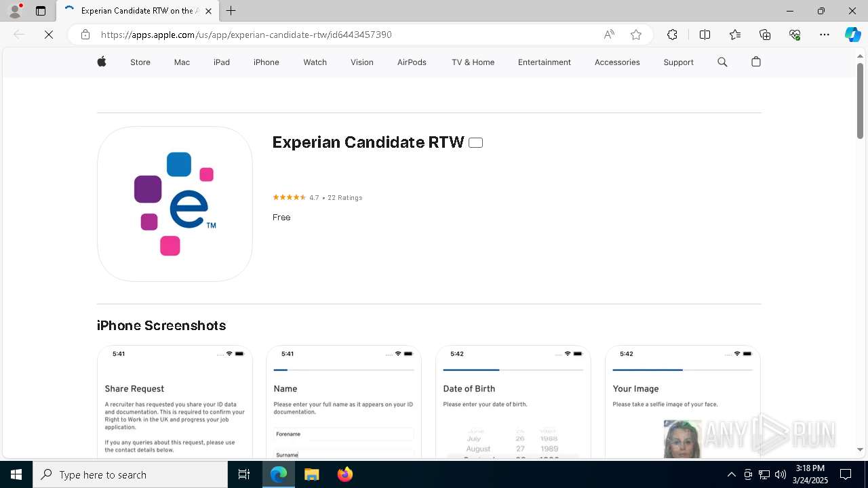Toggle Read Aloud in the address bar
Screen dimensions: 868x488
pyautogui.click(x=609, y=35)
